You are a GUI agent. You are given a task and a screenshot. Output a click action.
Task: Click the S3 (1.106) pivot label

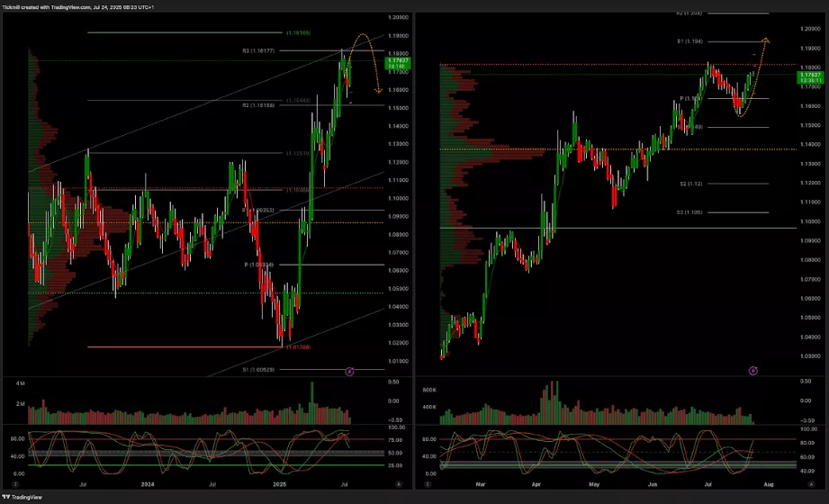point(690,212)
